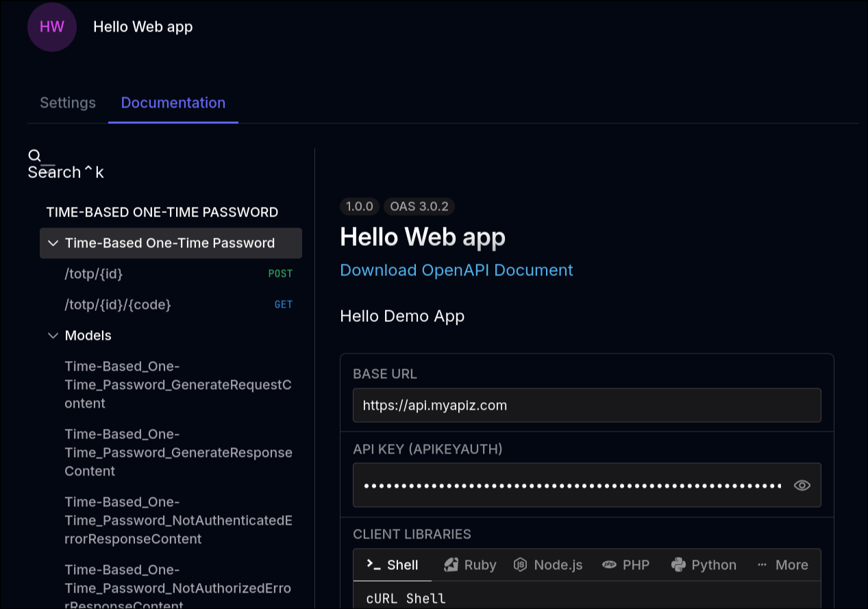Viewport: 868px width, 609px height.
Task: Open the More client libraries option
Action: click(x=782, y=564)
